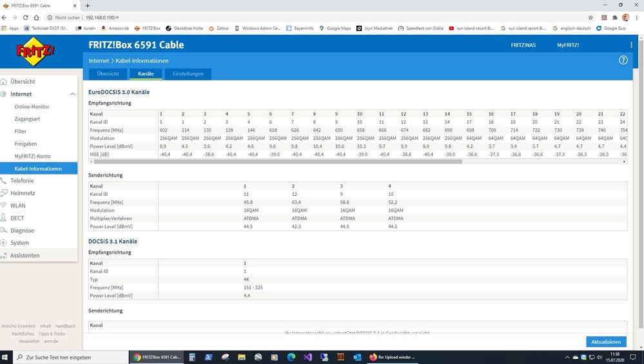This screenshot has height=364, width=644.
Task: Open the Einstellungen tab
Action: pyautogui.click(x=188, y=74)
